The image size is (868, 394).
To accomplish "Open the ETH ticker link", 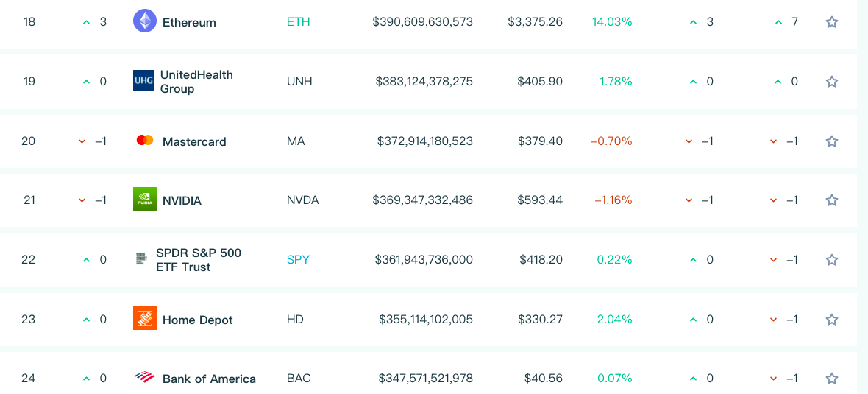I will [x=299, y=22].
